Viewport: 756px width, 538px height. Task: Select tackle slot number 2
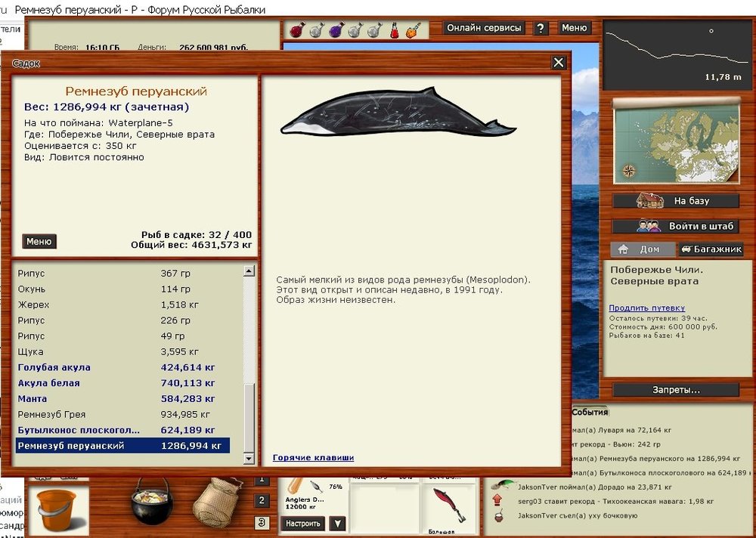point(262,500)
